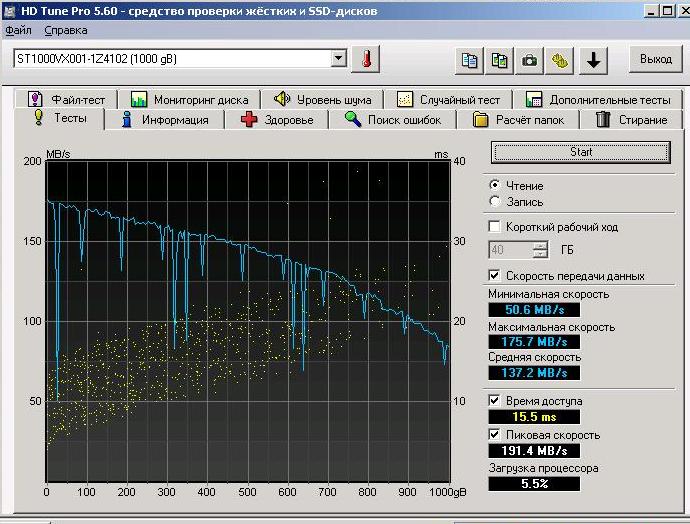The width and height of the screenshot is (690, 524).
Task: Click HD Tune Pro title bar icon
Action: (x=9, y=11)
